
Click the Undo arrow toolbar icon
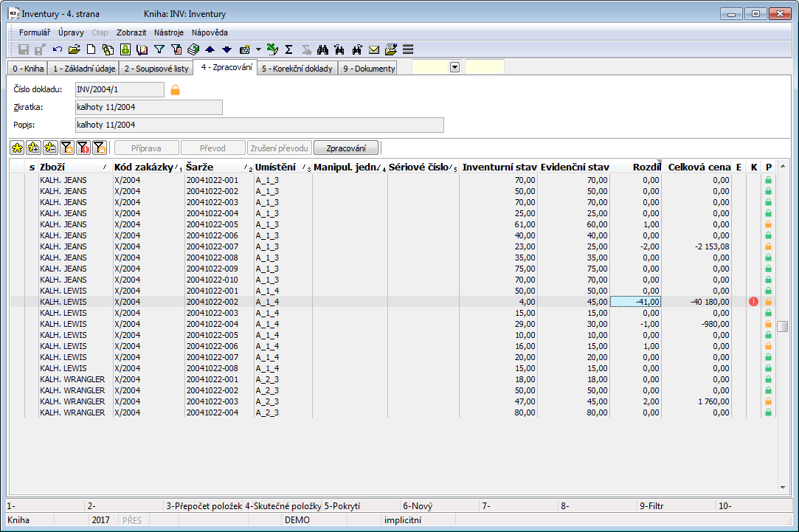(57, 49)
